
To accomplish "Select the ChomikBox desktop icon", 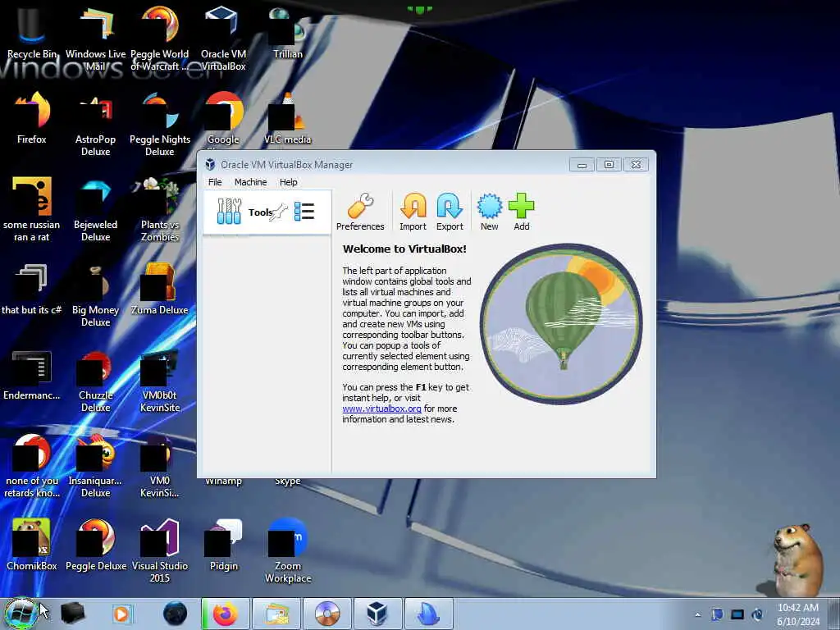I will point(32,545).
